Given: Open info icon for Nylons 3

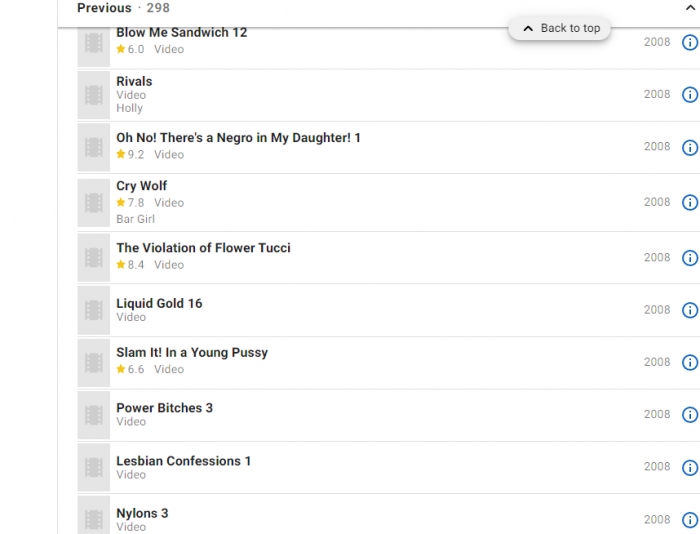Looking at the screenshot, I should 690,520.
